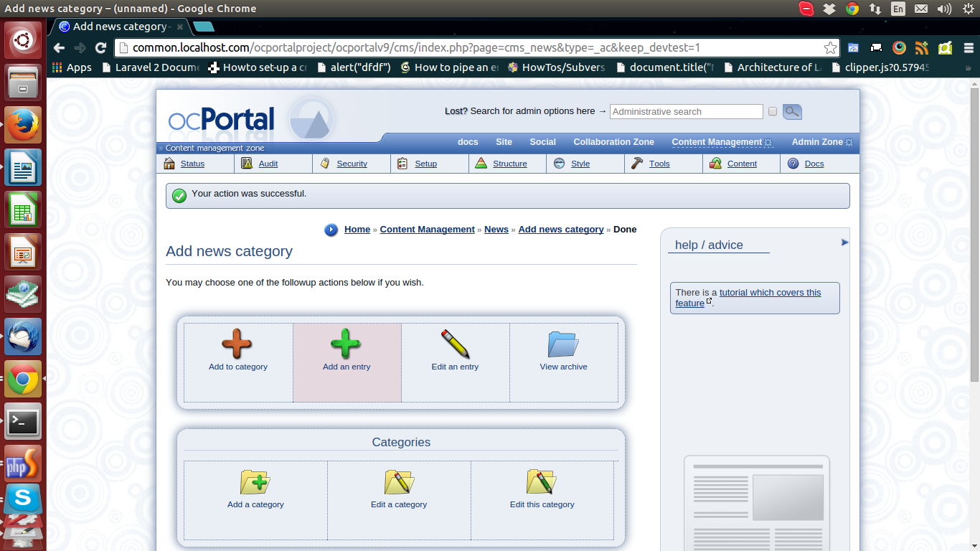
Task: Click the Edit this category folder icon
Action: pyautogui.click(x=542, y=482)
